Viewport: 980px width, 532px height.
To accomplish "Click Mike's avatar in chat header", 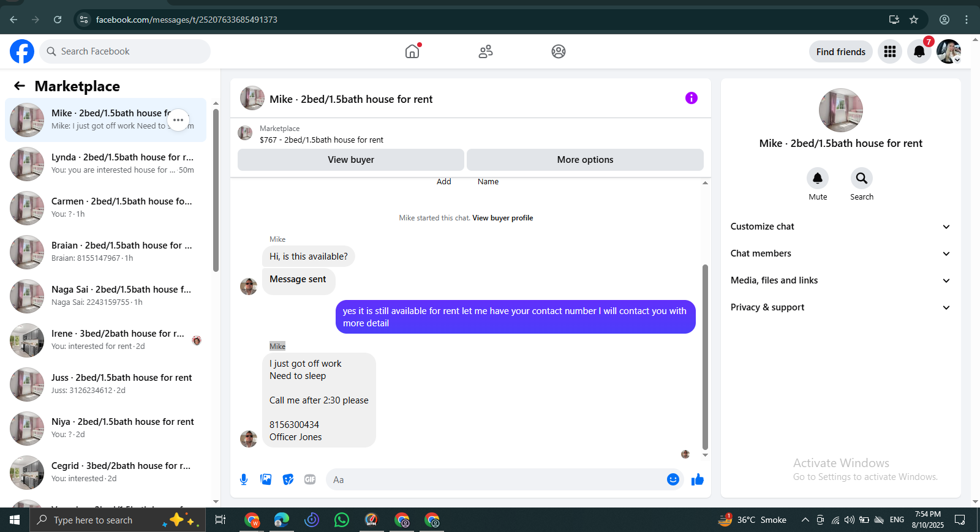I will 252,98.
